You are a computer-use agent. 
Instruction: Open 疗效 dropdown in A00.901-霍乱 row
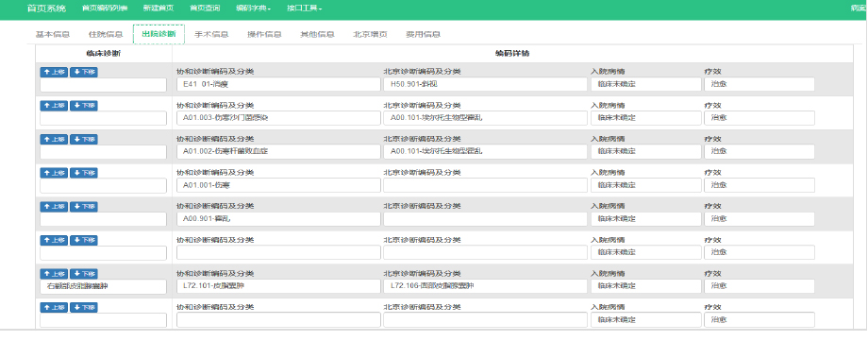tap(759, 219)
